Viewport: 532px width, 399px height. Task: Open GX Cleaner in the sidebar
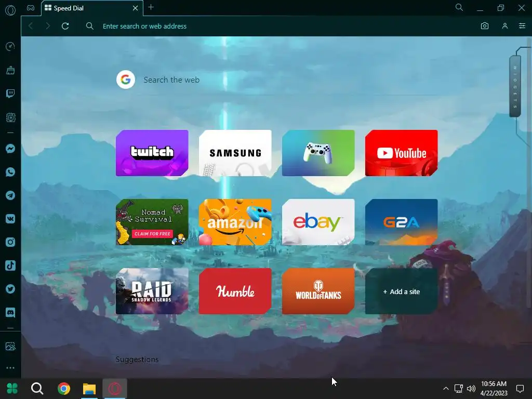(x=10, y=70)
